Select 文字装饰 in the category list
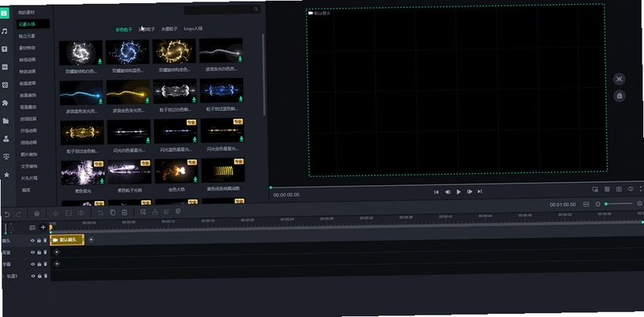644x317 pixels. pos(29,167)
